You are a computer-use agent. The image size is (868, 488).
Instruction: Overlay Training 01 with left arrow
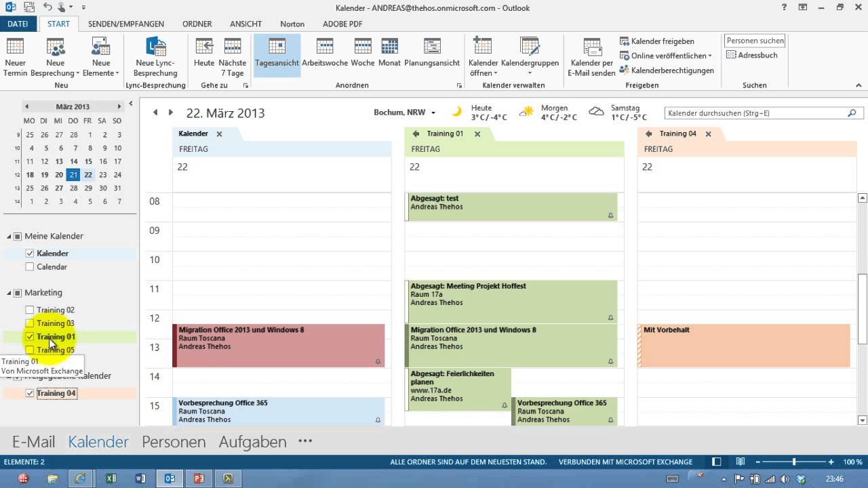[416, 134]
